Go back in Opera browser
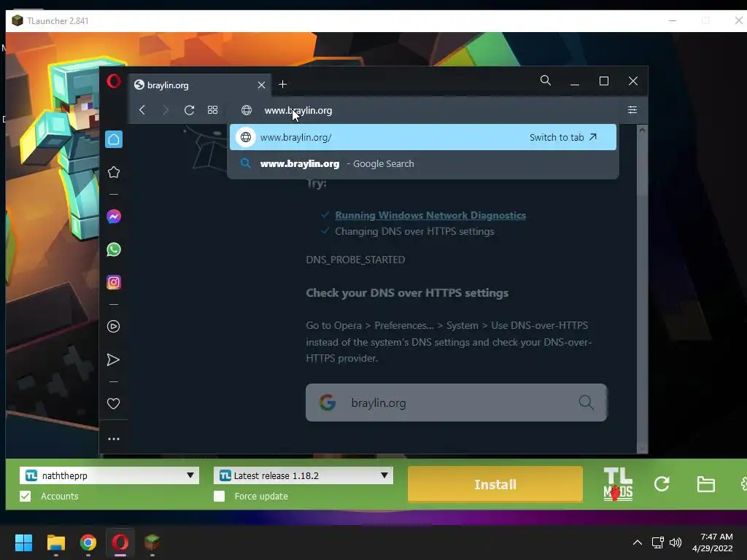 pyautogui.click(x=142, y=110)
